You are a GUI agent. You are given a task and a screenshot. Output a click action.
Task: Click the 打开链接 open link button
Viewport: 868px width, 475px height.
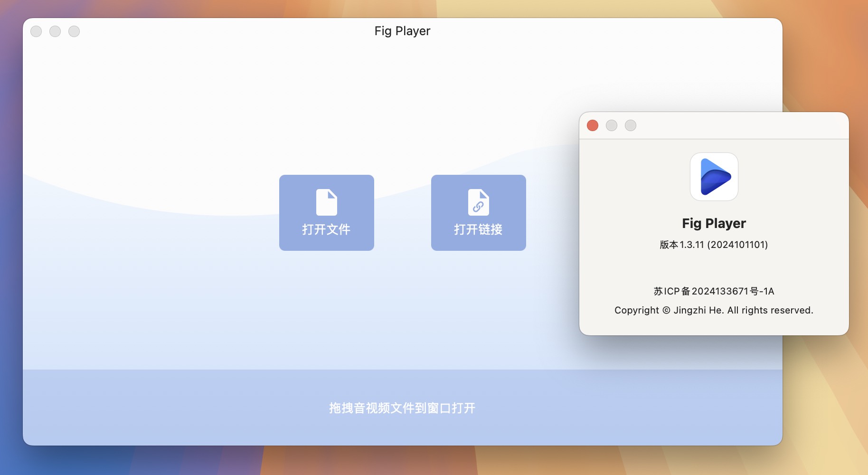(479, 212)
